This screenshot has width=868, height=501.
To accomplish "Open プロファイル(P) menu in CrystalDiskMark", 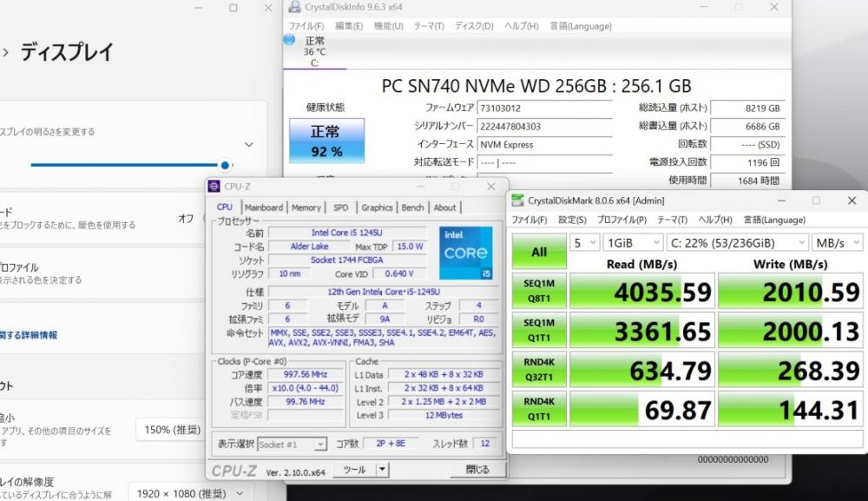I will pyautogui.click(x=621, y=220).
